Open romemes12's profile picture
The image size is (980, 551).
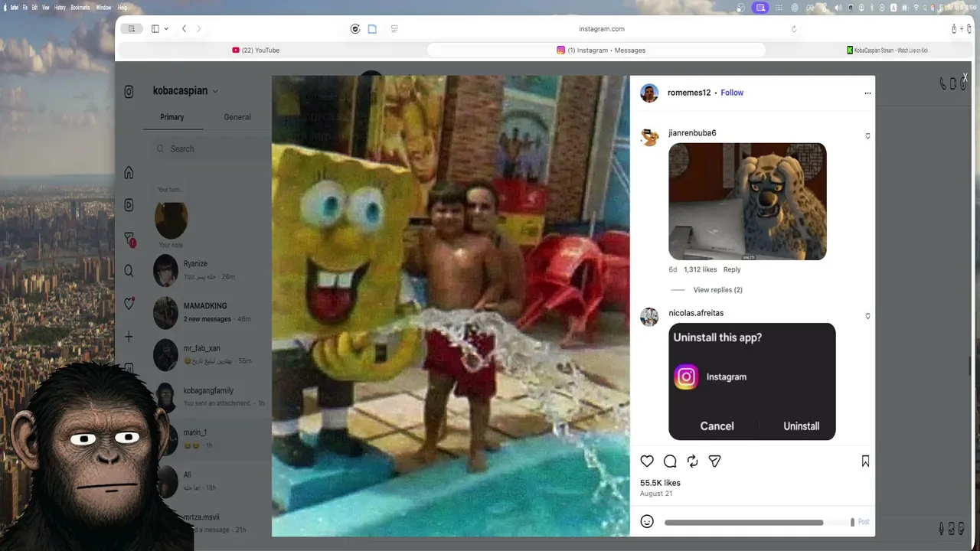pos(649,93)
